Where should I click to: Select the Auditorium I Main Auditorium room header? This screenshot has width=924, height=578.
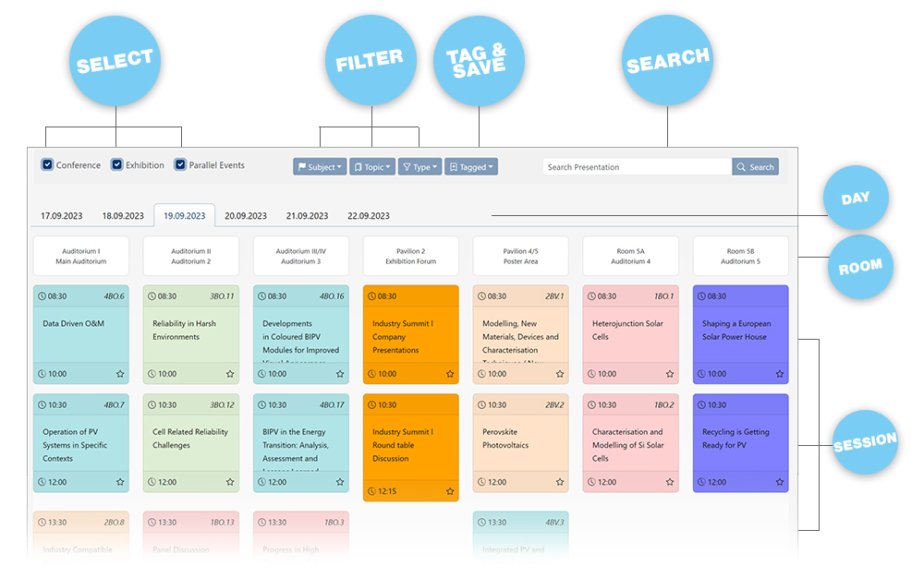pyautogui.click(x=81, y=256)
